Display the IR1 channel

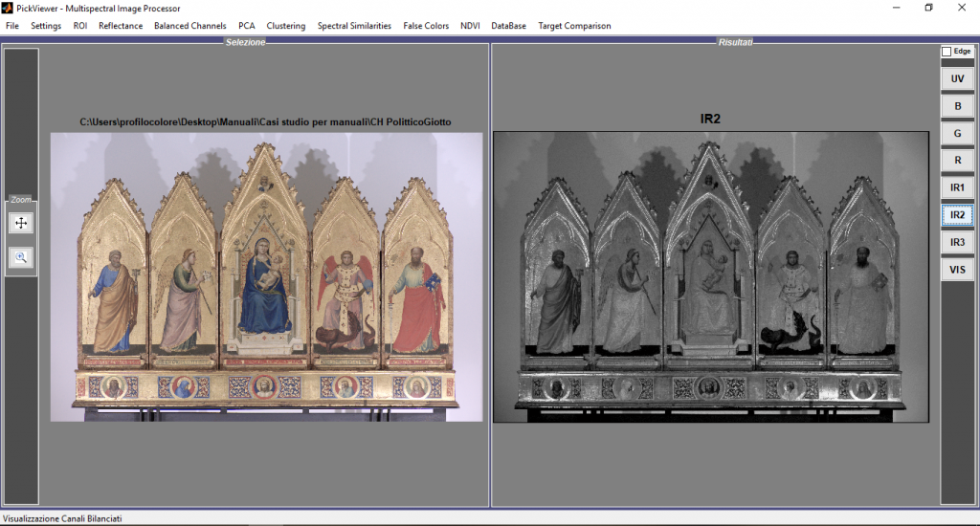tap(957, 187)
